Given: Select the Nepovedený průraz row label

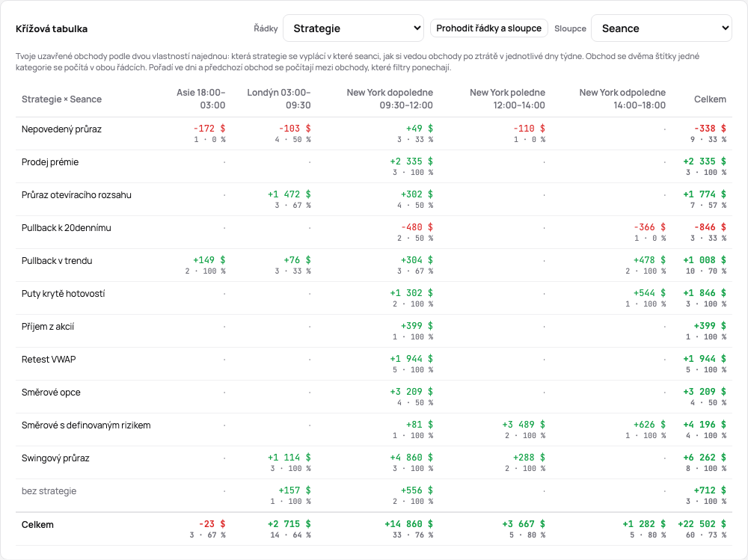Looking at the screenshot, I should click(61, 129).
